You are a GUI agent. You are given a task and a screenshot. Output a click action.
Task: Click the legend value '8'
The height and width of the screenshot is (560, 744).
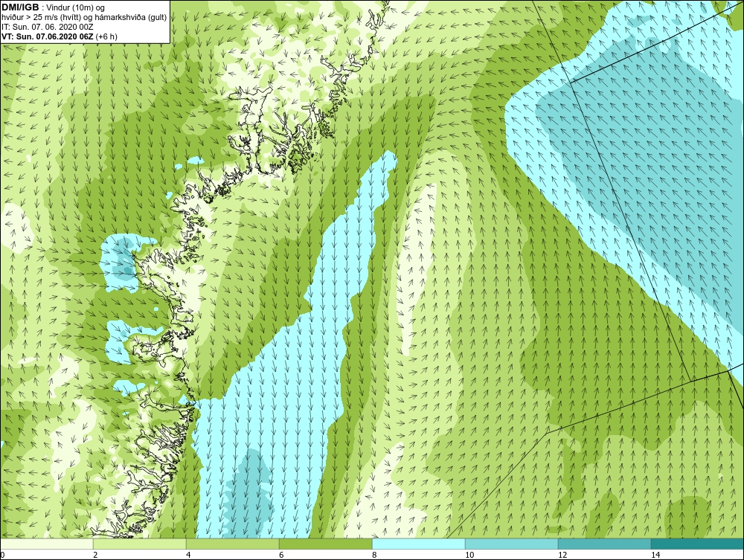point(374,555)
